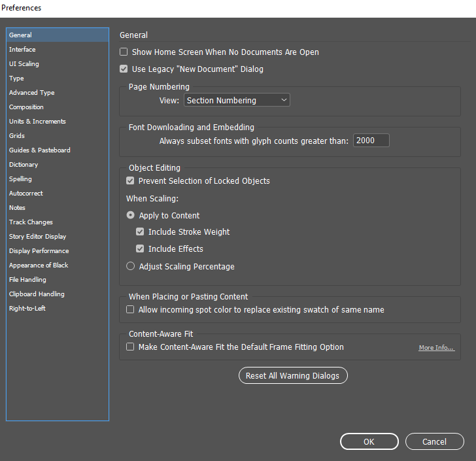Open Autocorrect preferences

[58, 193]
